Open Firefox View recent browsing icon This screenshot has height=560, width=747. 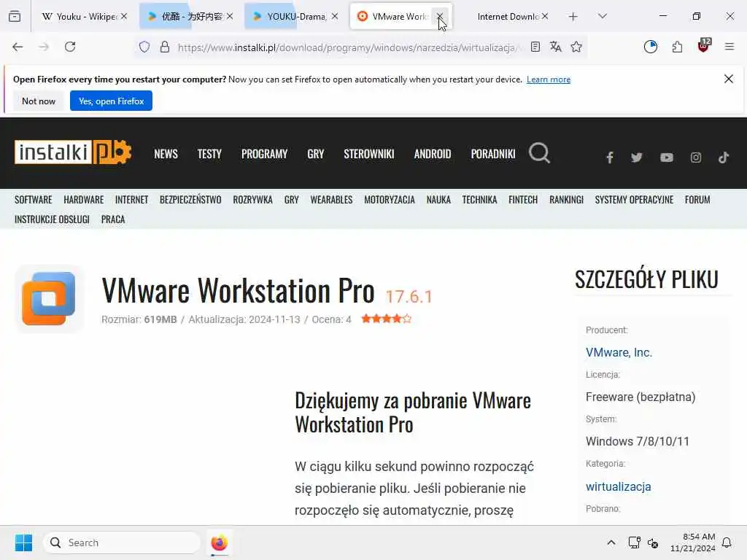point(15,17)
